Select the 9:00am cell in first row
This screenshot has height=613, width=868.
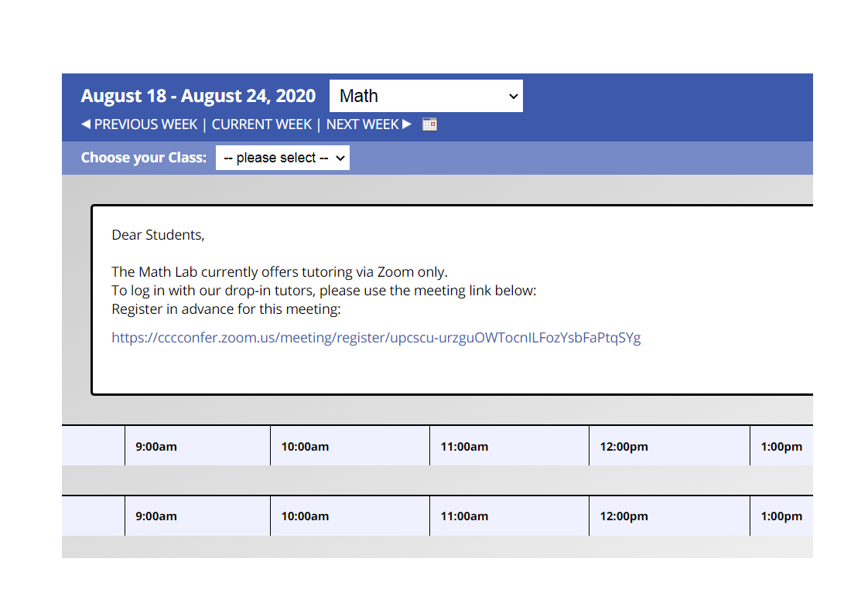(197, 446)
